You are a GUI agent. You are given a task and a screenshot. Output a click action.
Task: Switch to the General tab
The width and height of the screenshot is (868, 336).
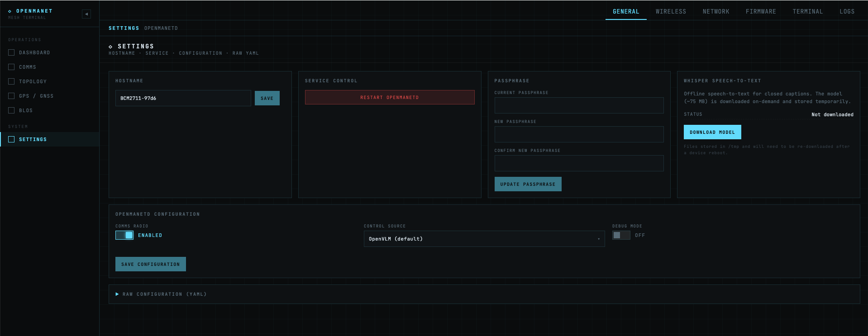pos(626,12)
